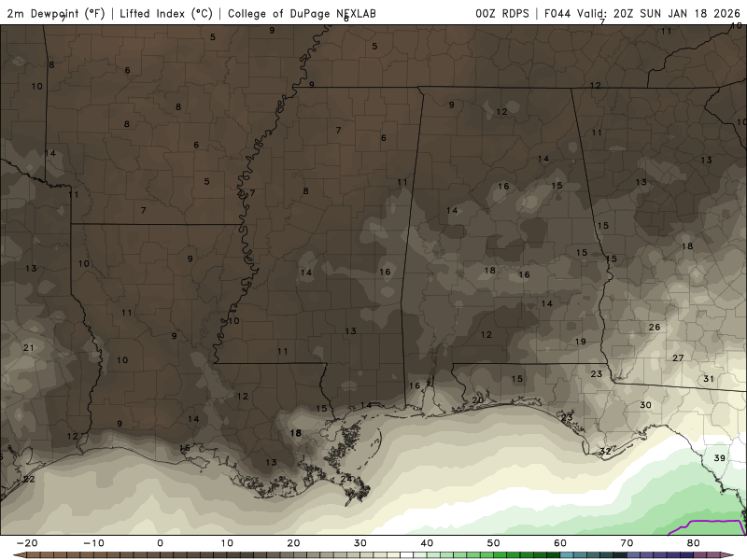Click the right arrow end of colorbar
This screenshot has height=560, width=747.
(x=727, y=555)
